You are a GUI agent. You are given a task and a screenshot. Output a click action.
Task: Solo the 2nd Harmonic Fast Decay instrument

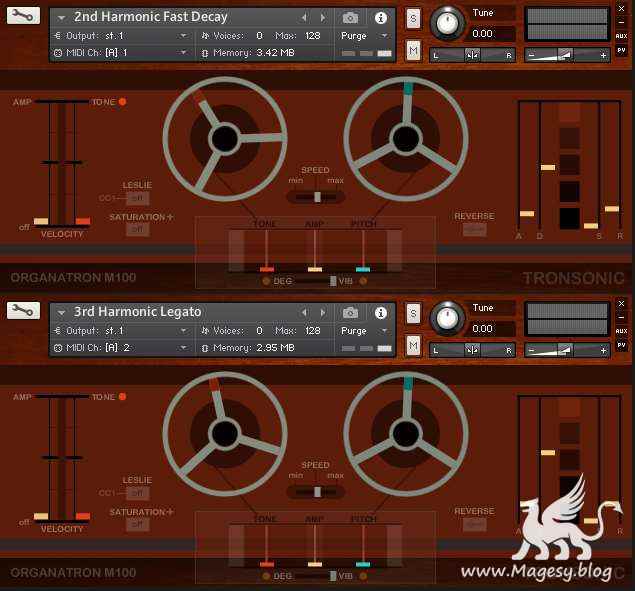[413, 19]
